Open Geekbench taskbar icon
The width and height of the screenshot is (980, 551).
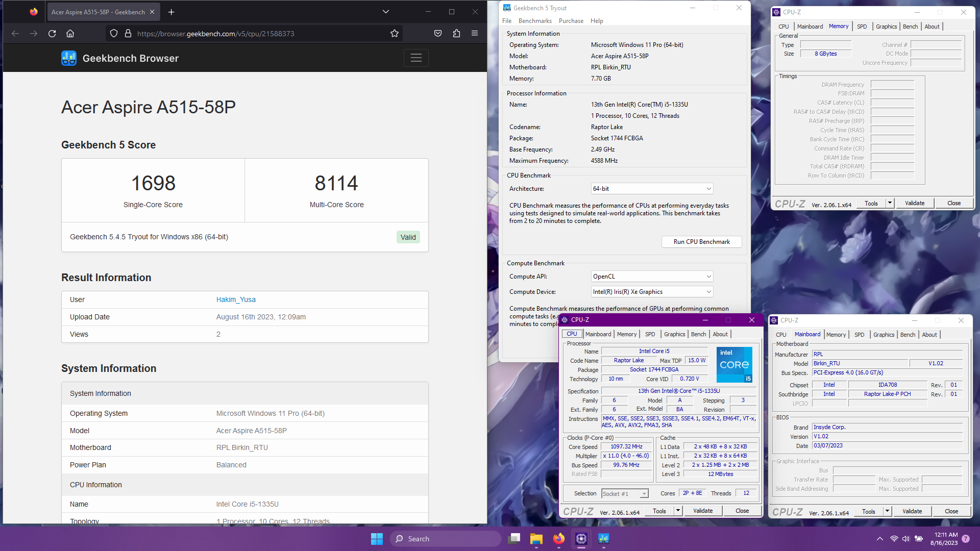pos(604,539)
